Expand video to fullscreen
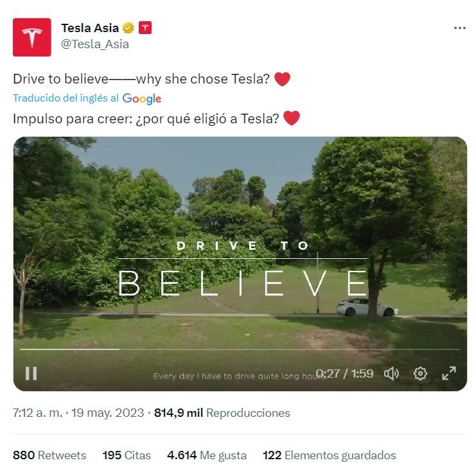This screenshot has height=474, width=476. [448, 373]
